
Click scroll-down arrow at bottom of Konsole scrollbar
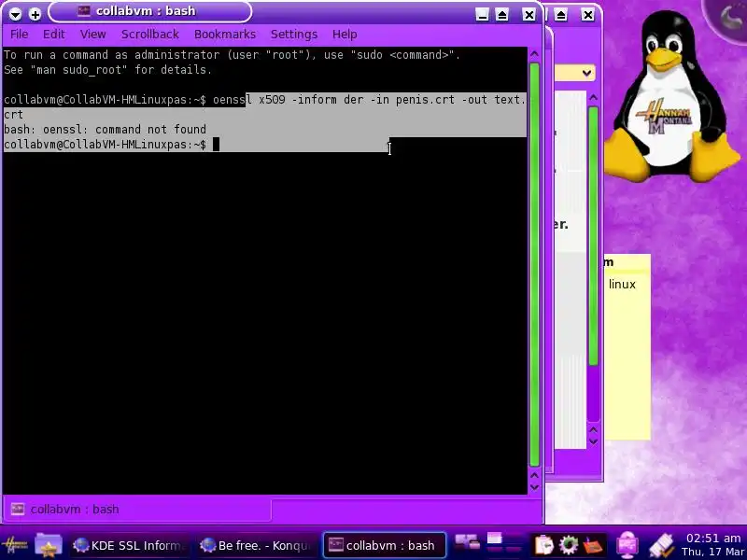point(534,486)
